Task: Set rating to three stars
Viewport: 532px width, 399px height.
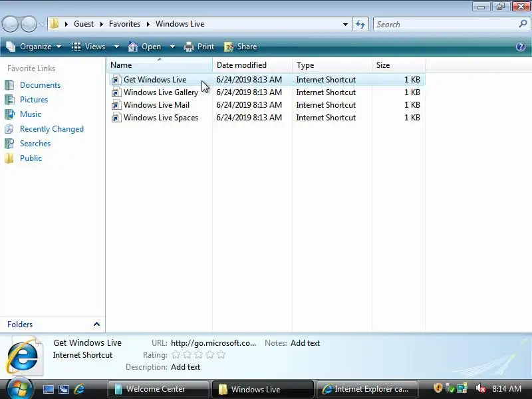Action: pyautogui.click(x=198, y=355)
